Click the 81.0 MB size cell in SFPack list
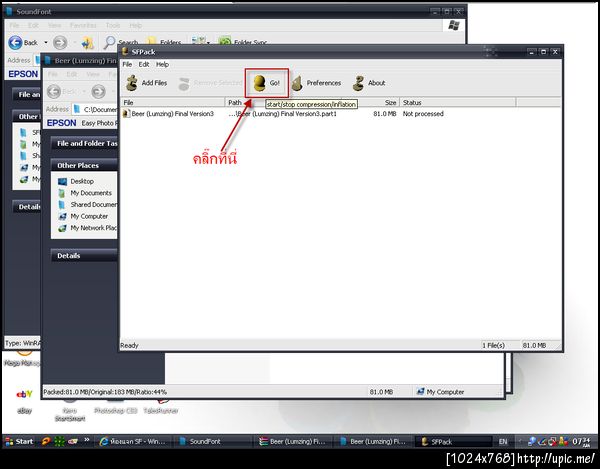Image resolution: width=600 pixels, height=469 pixels. 385,114
